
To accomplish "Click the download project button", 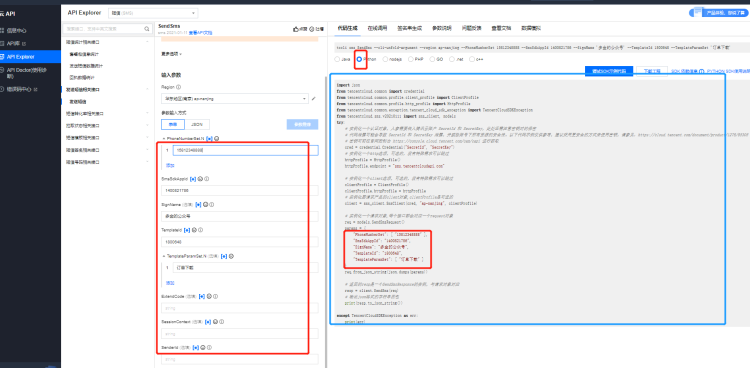I will tap(651, 71).
